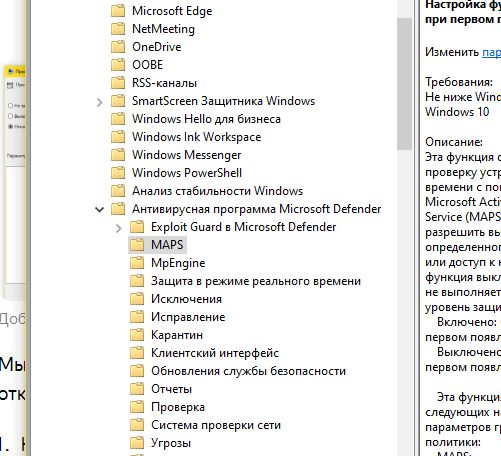
Task: Click the Windows PowerShell folder icon
Action: pos(118,173)
